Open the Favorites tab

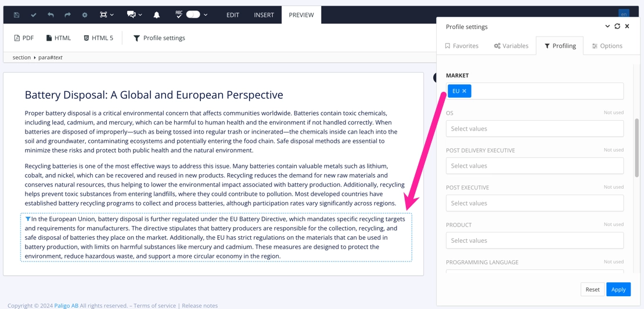(x=462, y=46)
